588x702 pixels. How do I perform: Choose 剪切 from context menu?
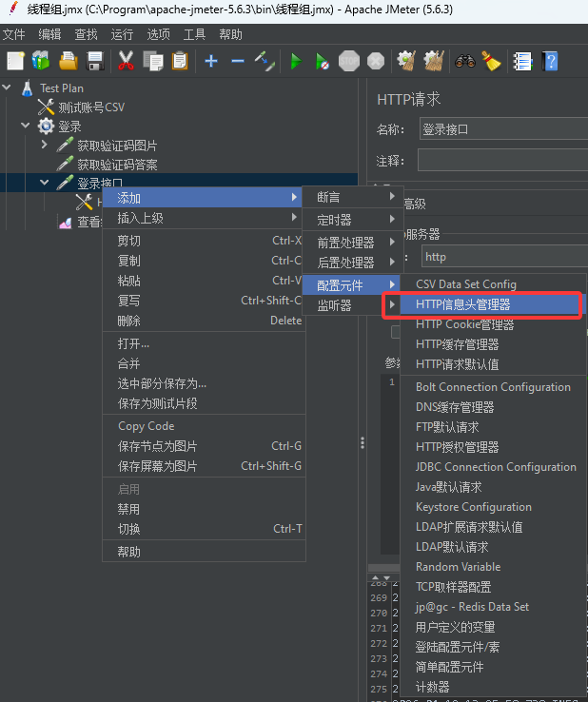click(x=204, y=241)
